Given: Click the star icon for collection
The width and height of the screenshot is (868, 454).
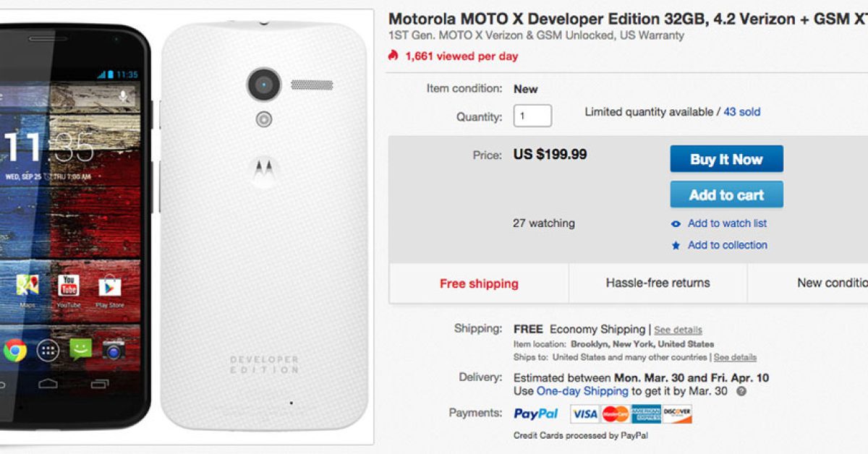Looking at the screenshot, I should 676,246.
